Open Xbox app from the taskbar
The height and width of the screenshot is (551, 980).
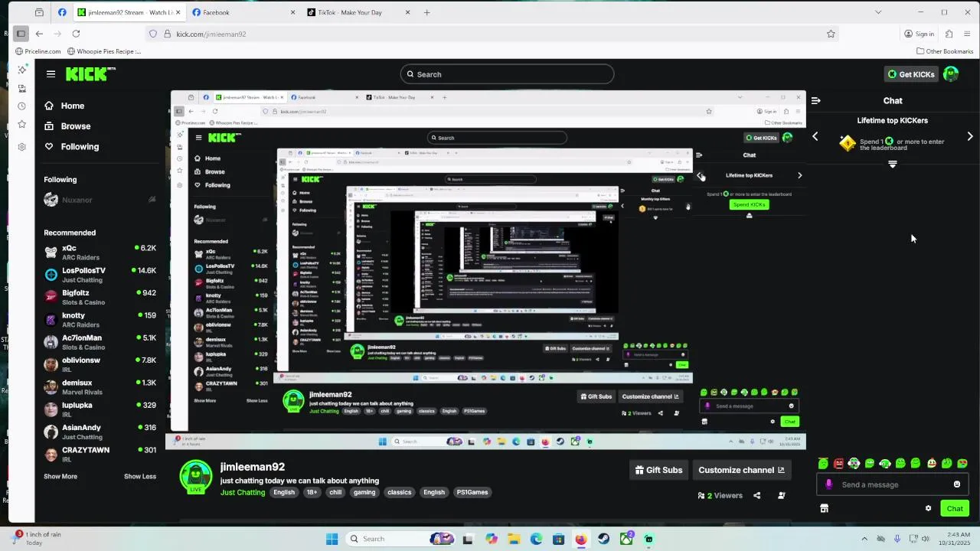(x=626, y=539)
